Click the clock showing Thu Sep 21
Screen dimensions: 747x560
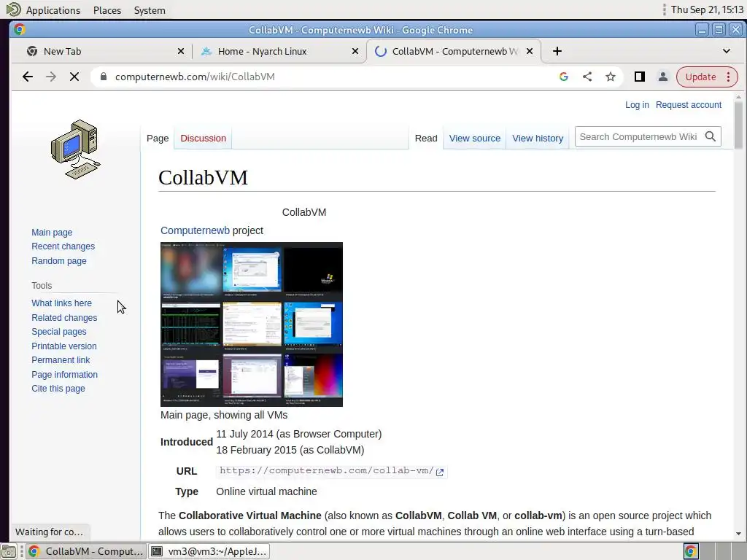[x=707, y=9]
